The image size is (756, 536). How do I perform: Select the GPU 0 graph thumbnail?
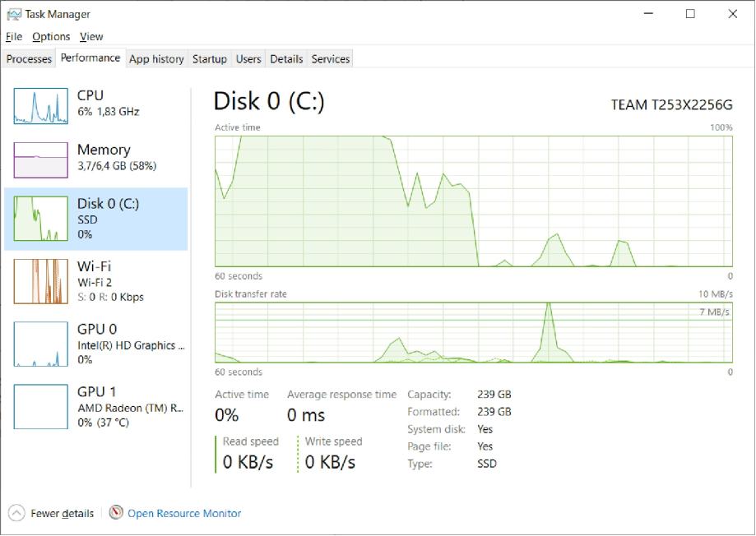pyautogui.click(x=40, y=344)
